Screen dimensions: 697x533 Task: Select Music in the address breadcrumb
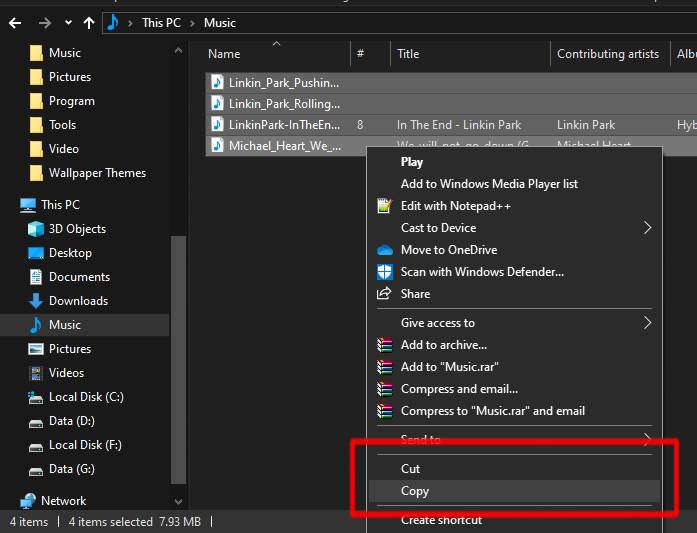pos(220,23)
